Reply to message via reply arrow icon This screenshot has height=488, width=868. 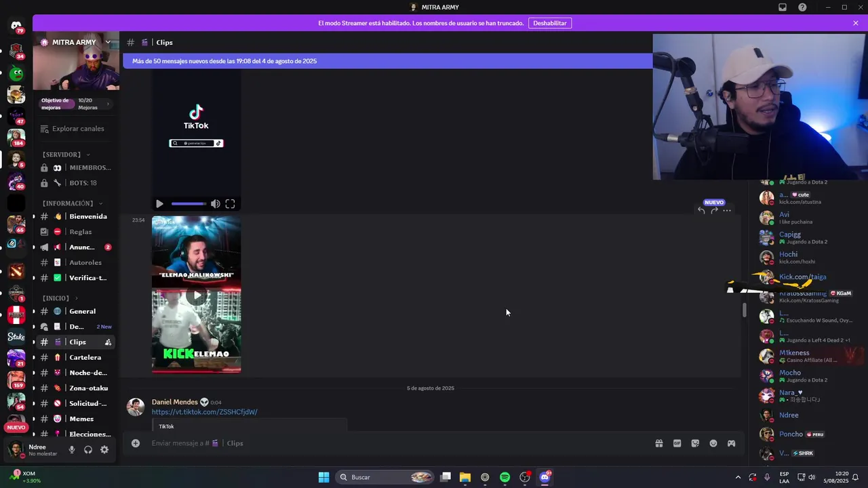tap(701, 210)
